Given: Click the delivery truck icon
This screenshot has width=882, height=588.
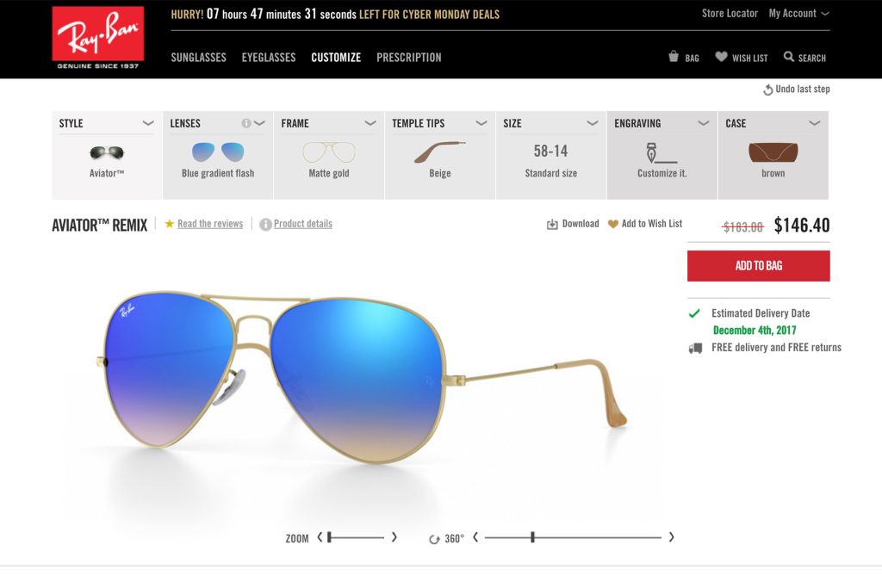Looking at the screenshot, I should click(695, 349).
